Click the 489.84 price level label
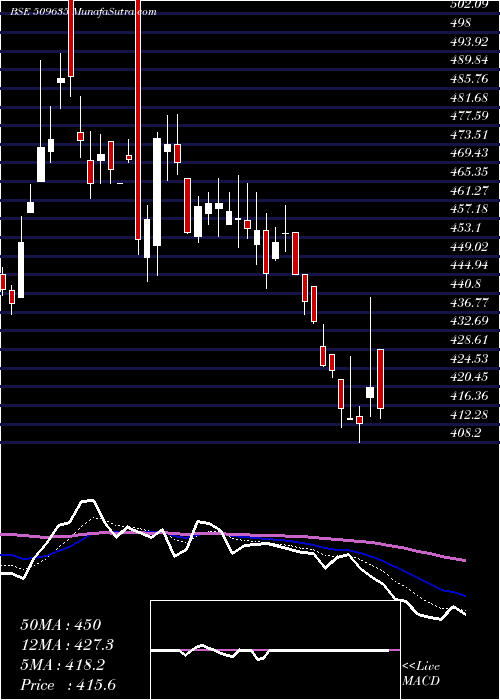 pos(469,60)
